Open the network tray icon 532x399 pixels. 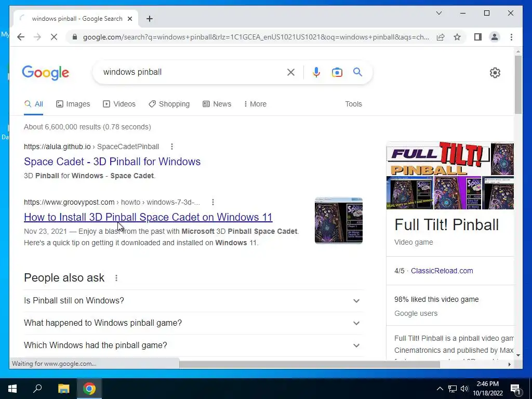click(453, 389)
